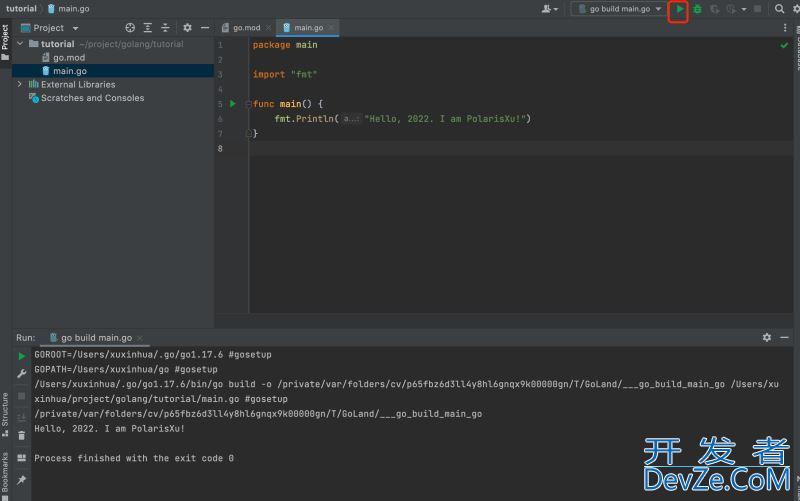This screenshot has height=501, width=800.
Task: Click Run with Coverage icon in toolbar
Action: click(x=715, y=9)
